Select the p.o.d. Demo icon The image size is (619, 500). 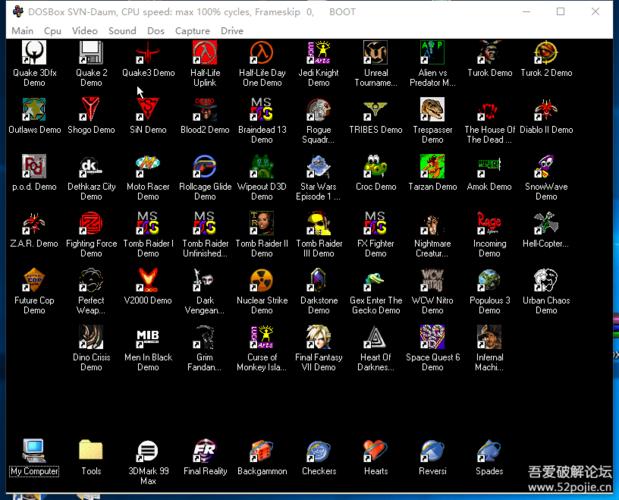coord(34,167)
